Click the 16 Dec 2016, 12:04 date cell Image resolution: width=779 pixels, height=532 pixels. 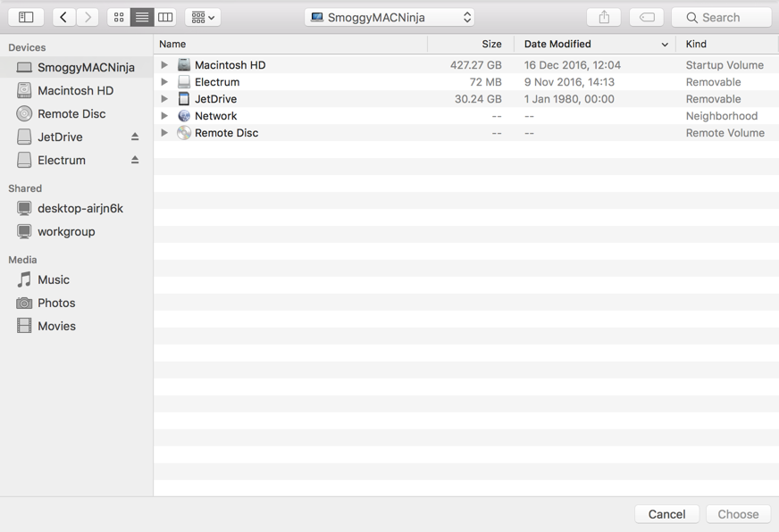coord(573,65)
